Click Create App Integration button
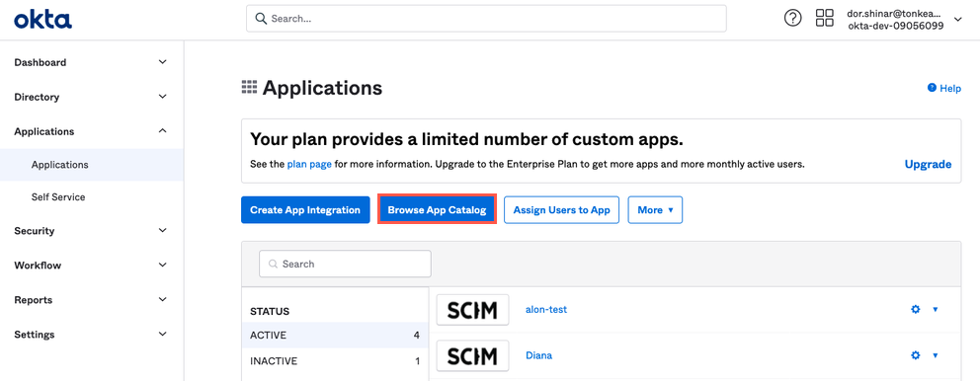This screenshot has height=381, width=980. point(305,210)
